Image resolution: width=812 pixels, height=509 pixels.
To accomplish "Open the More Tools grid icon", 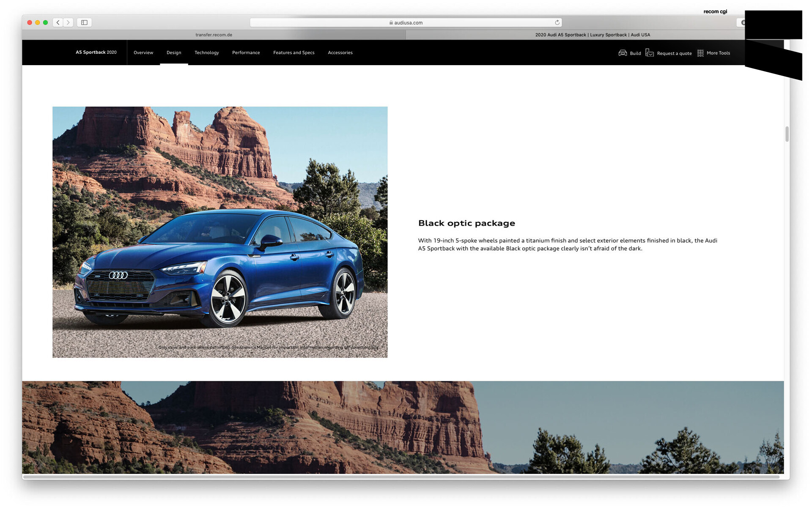I will pyautogui.click(x=700, y=53).
